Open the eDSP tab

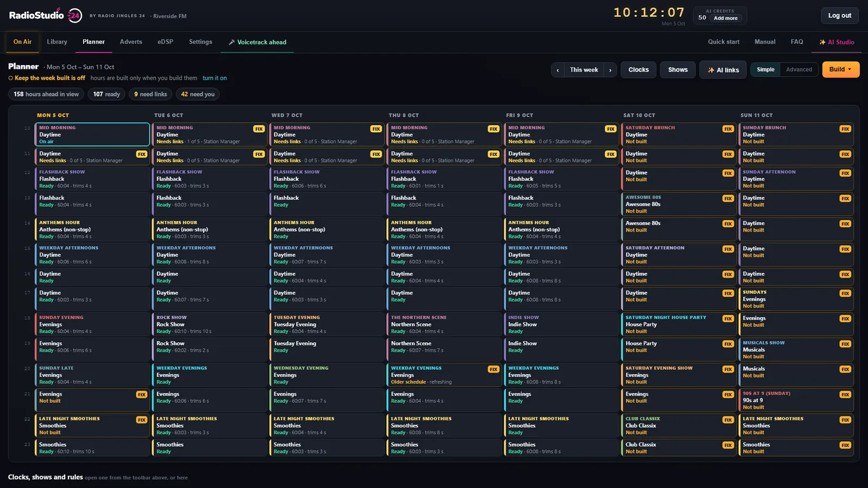click(x=165, y=42)
